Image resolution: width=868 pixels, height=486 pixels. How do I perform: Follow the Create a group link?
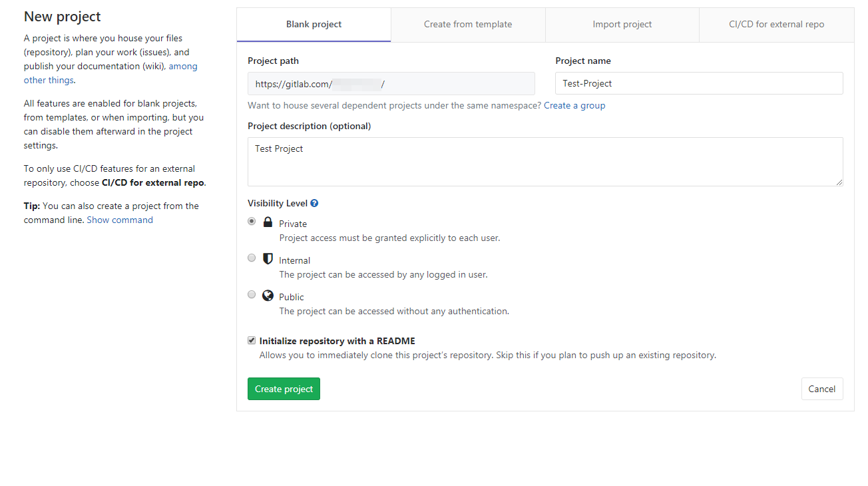click(574, 105)
